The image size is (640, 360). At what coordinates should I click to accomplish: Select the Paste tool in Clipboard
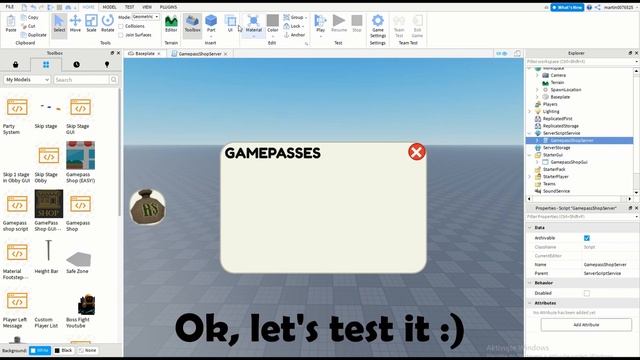[x=11, y=24]
